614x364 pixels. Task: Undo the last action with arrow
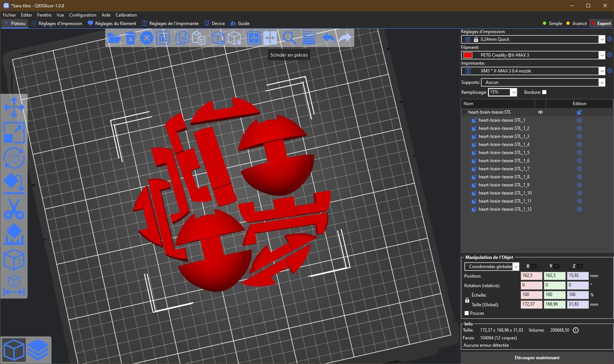(328, 38)
